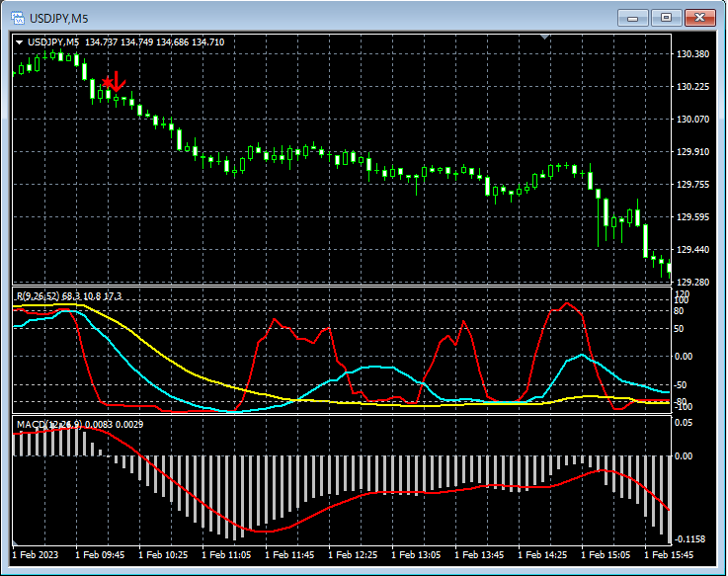Viewport: 728px width, 576px height.
Task: Click the USDJPY,M5 window title text
Action: 58,18
